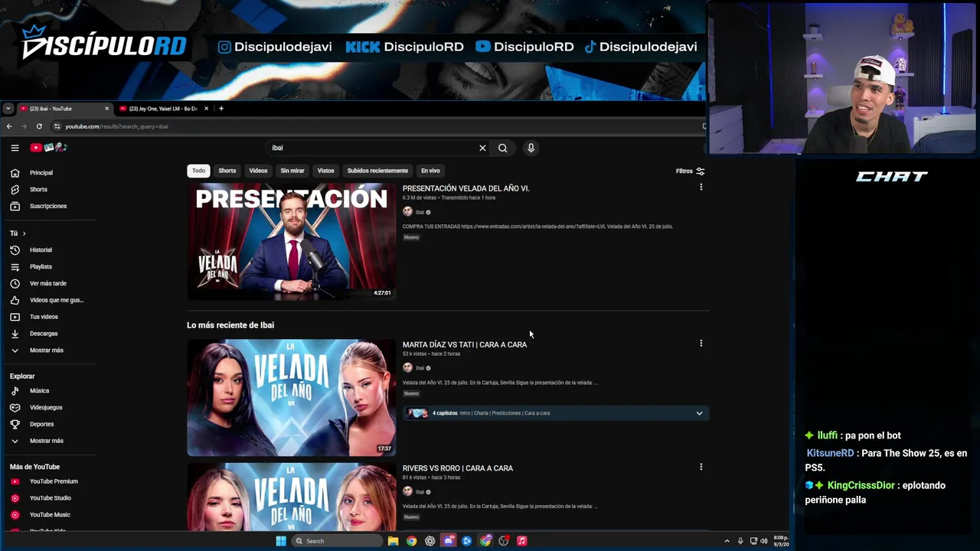The width and height of the screenshot is (980, 551).
Task: Open YouTube Music in the sidebar
Action: pos(50,515)
